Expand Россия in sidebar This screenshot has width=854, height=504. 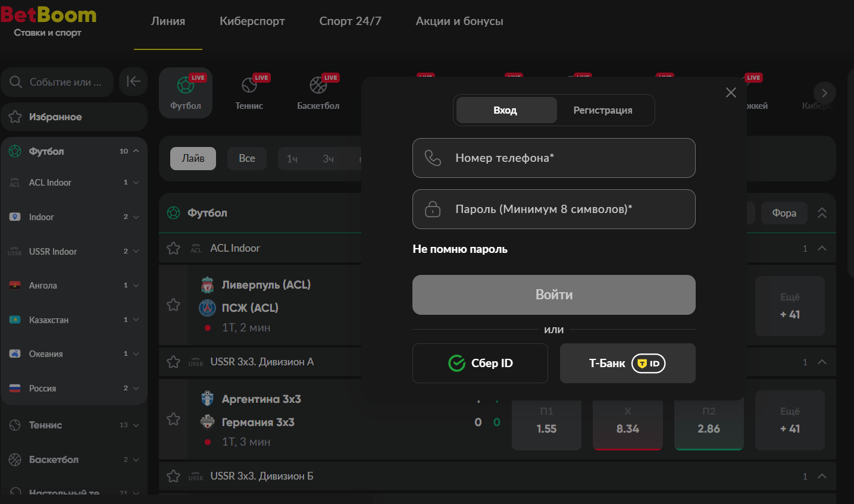pyautogui.click(x=136, y=388)
